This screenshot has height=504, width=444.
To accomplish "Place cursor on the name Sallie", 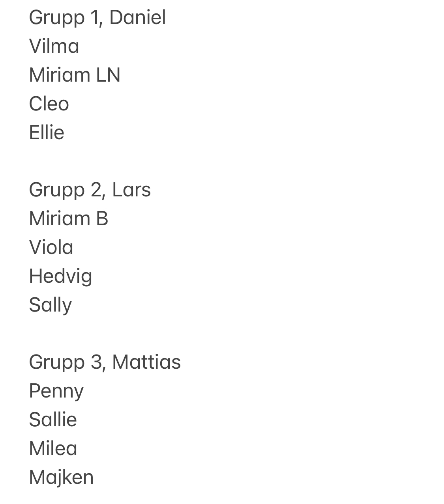I will click(x=53, y=420).
